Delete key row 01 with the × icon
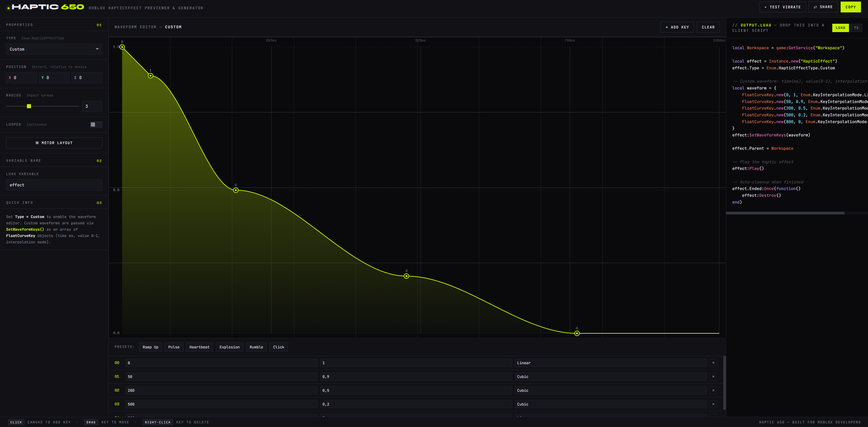Viewport: 868px width, 427px height. [x=713, y=377]
